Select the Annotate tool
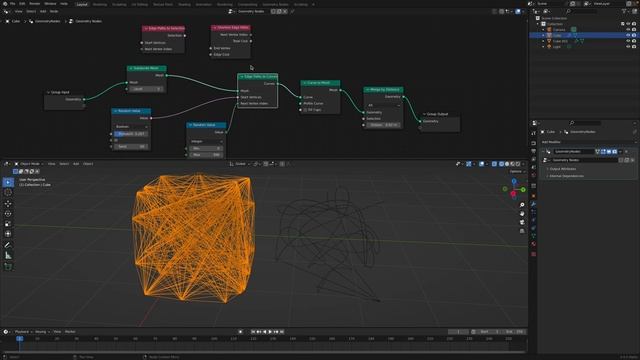640x360 pixels. [8, 245]
